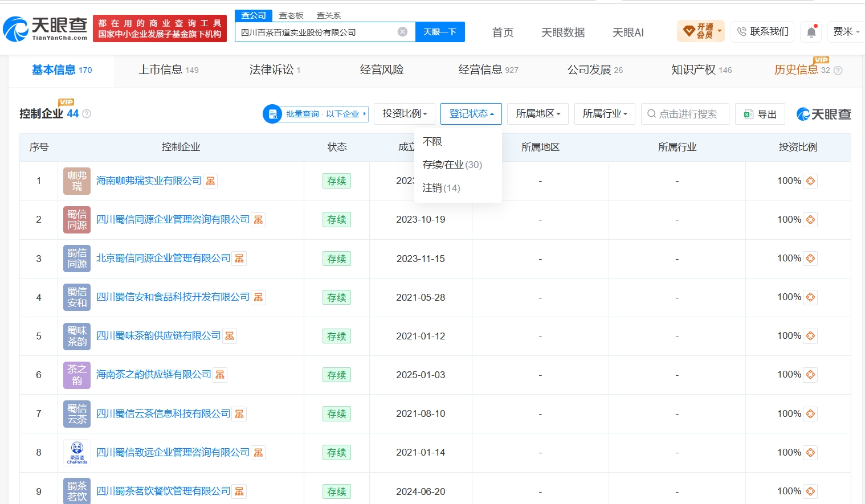Switch to 上市信息 tab
The height and width of the screenshot is (504, 865).
pyautogui.click(x=169, y=70)
